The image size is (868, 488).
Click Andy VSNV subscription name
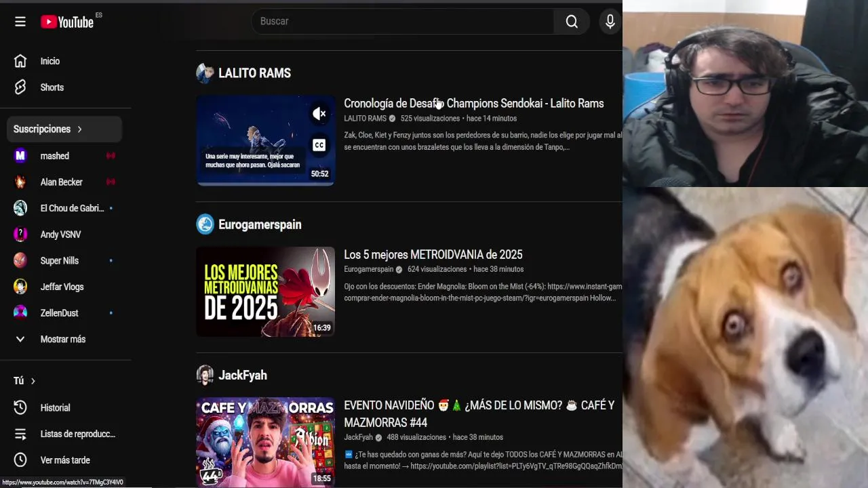pos(60,235)
